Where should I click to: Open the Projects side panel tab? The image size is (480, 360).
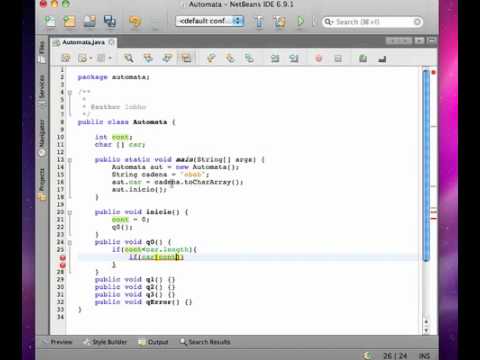[42, 184]
